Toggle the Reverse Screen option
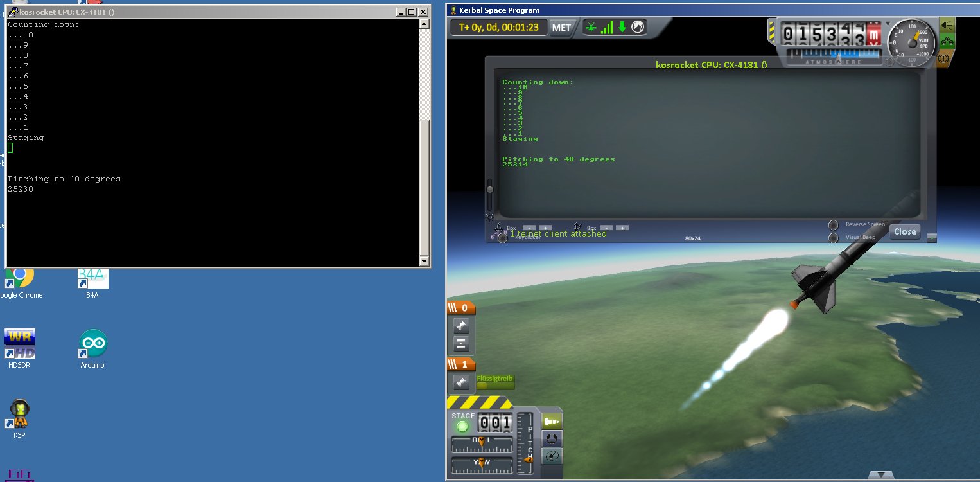The image size is (980, 482). point(834,225)
